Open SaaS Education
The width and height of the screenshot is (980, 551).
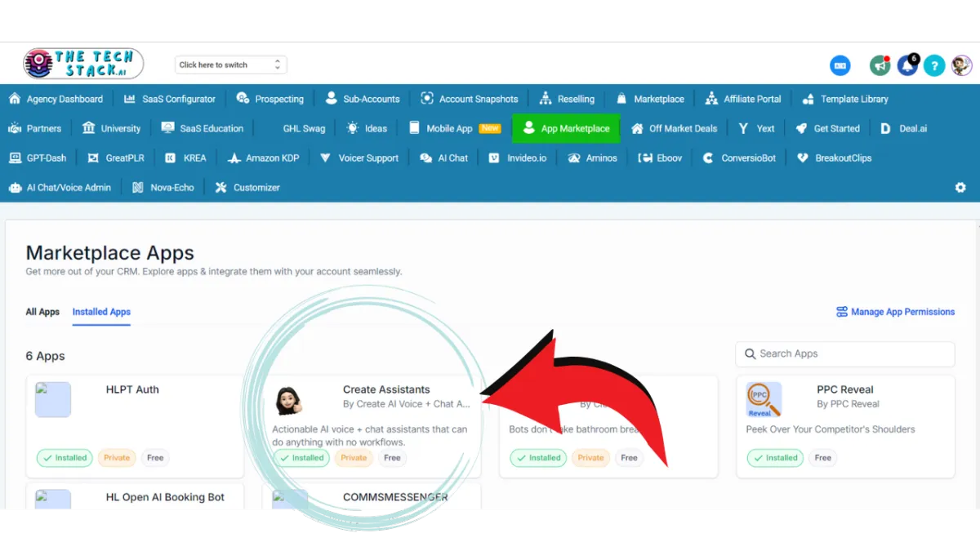click(x=203, y=128)
